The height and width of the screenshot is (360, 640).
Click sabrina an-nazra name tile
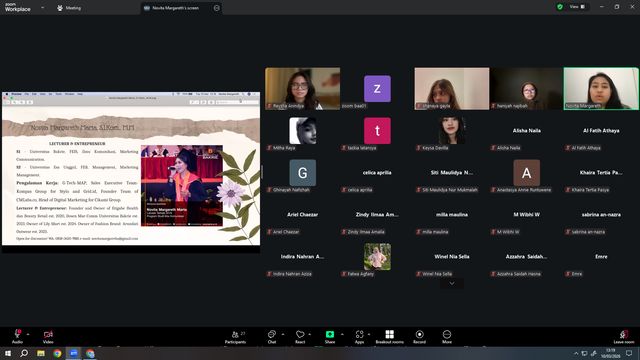tap(601, 215)
